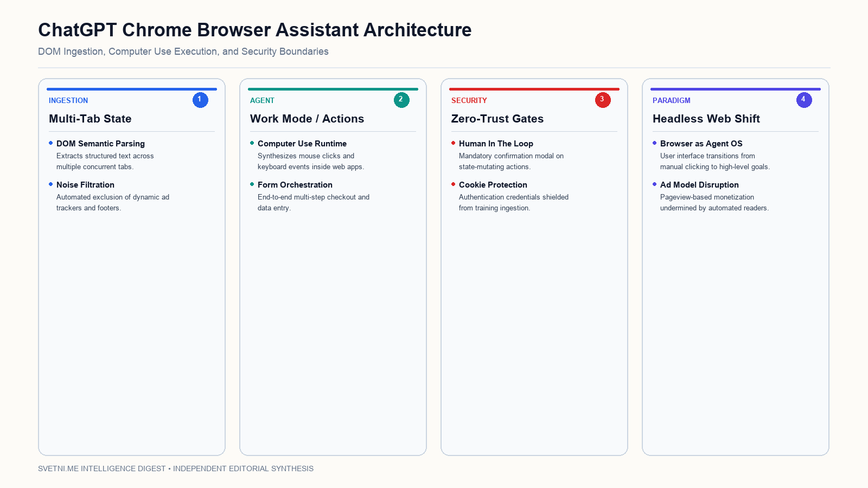The image size is (868, 488).
Task: Click "Human In The Loop" item title
Action: click(x=496, y=144)
